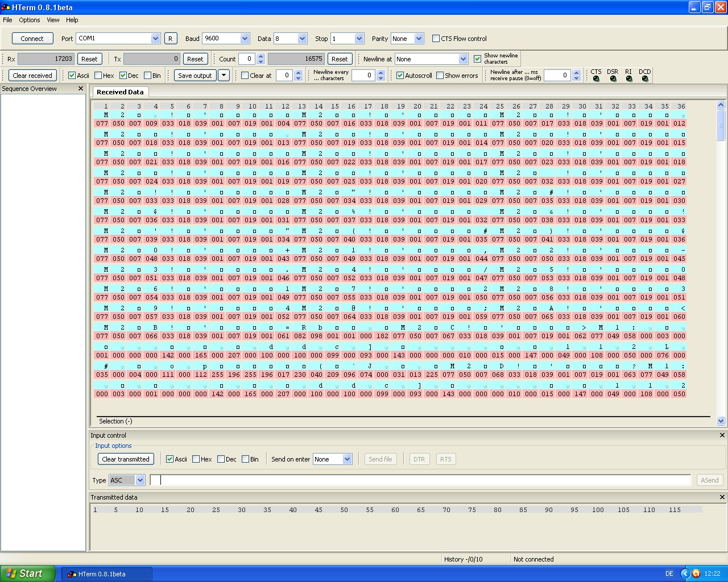
Task: Click the ASCII input text field
Action: pyautogui.click(x=421, y=480)
